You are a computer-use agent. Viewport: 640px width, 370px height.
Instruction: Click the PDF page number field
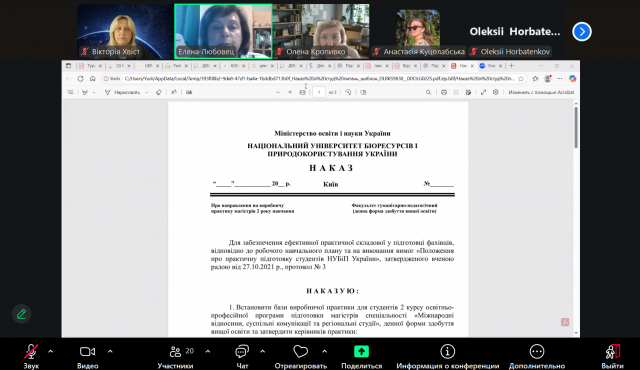click(x=319, y=93)
